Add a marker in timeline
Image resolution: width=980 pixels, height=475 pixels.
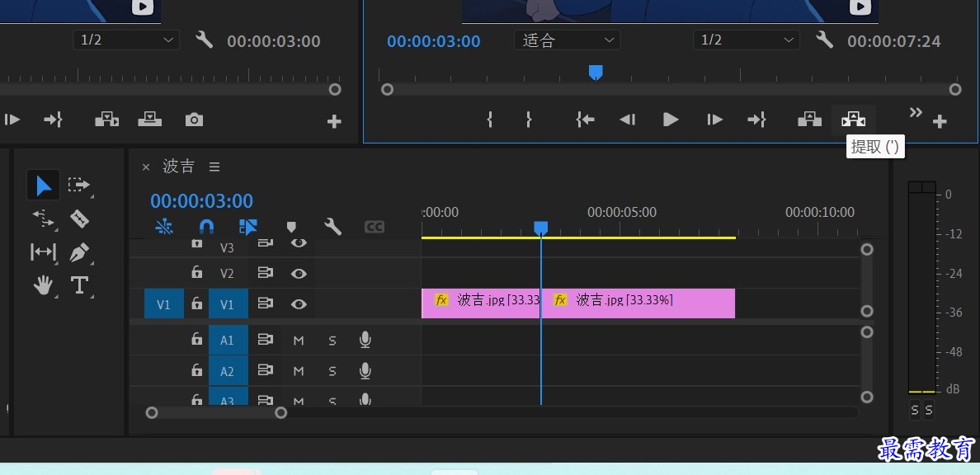290,226
